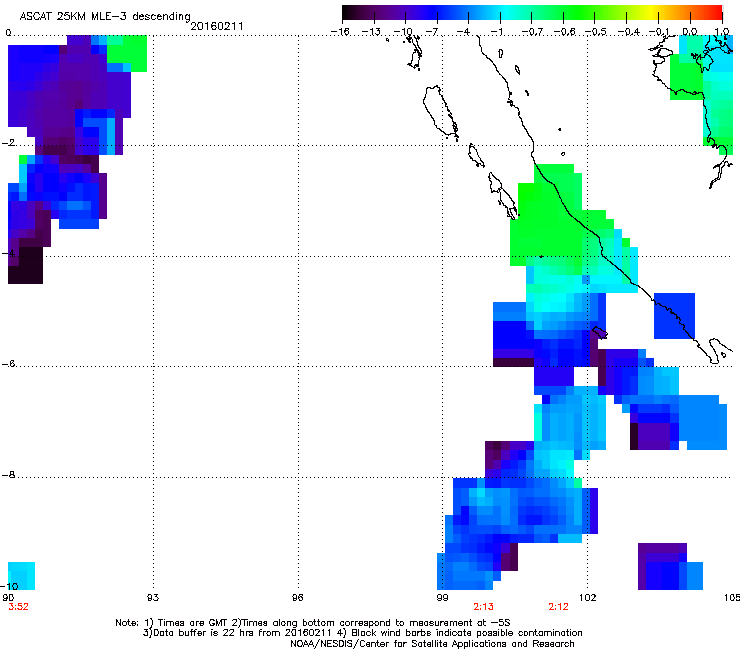740x650 pixels.
Task: Click the "-8" latitude axis label
Action: pyautogui.click(x=8, y=474)
